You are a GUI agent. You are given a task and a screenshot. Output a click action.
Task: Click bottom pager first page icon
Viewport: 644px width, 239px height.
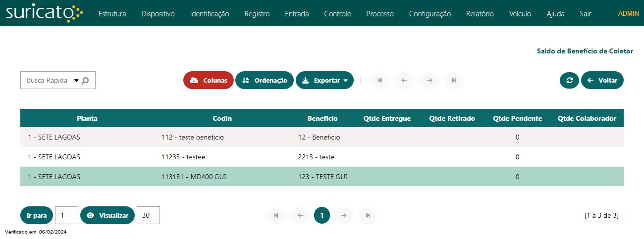tap(276, 215)
